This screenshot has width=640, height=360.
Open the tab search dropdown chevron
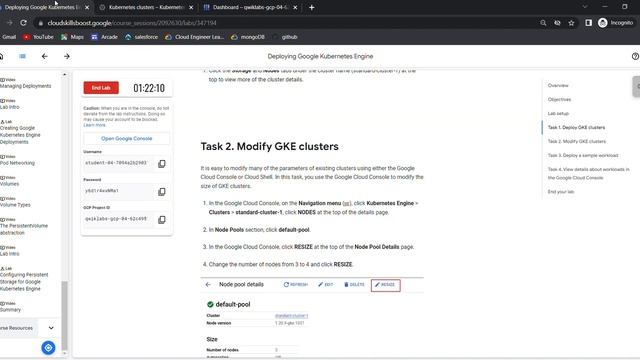(584, 7)
